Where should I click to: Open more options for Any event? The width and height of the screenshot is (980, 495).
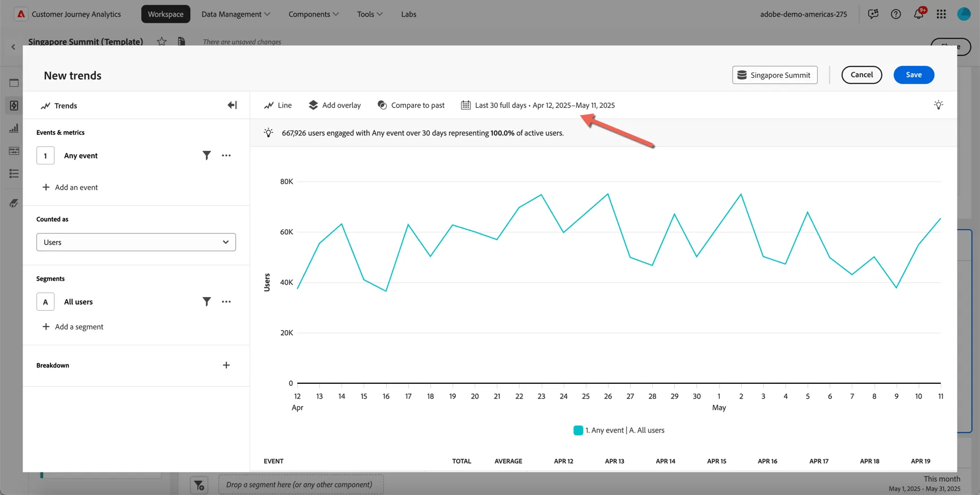(226, 155)
